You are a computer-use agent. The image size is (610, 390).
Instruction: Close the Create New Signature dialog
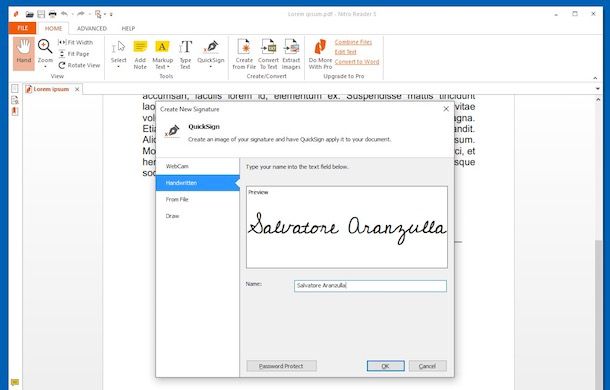point(446,109)
